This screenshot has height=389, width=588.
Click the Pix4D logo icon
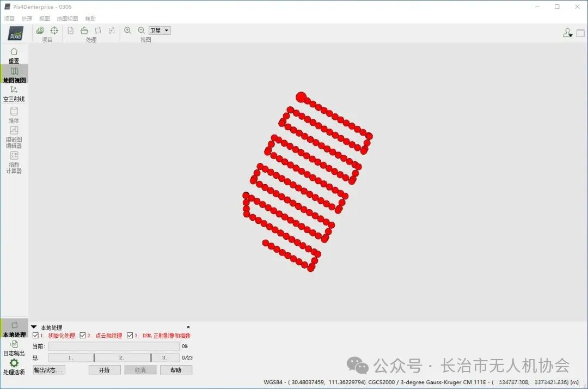tap(16, 34)
